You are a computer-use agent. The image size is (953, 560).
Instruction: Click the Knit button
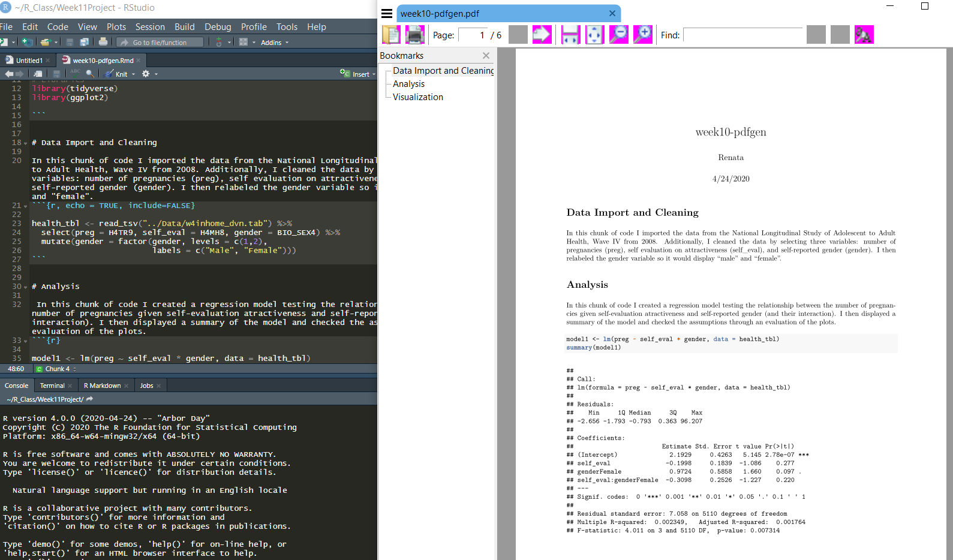coord(116,74)
